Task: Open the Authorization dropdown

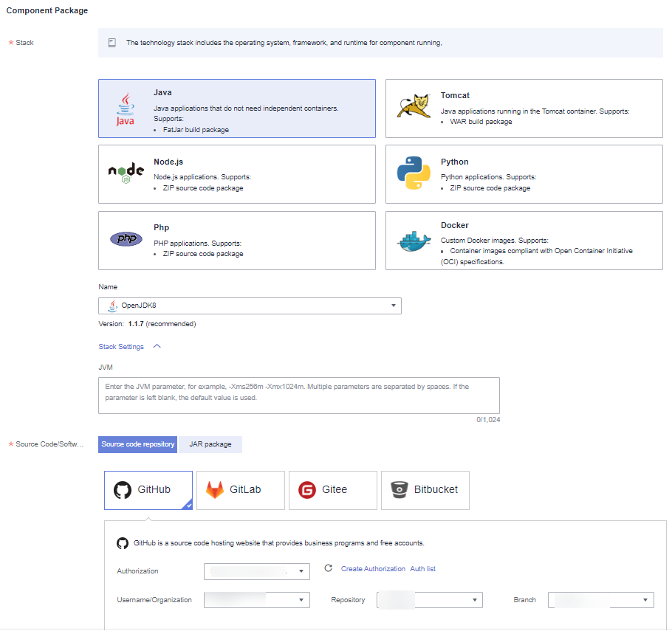Action: (257, 571)
